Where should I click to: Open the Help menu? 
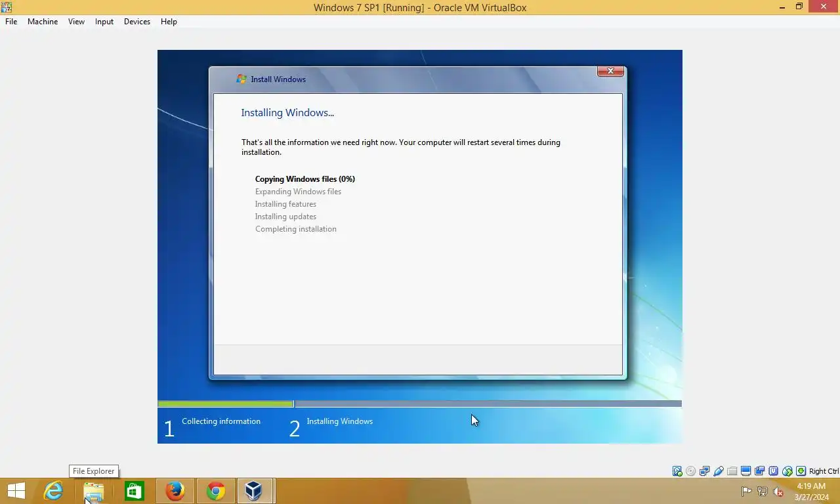coord(169,22)
